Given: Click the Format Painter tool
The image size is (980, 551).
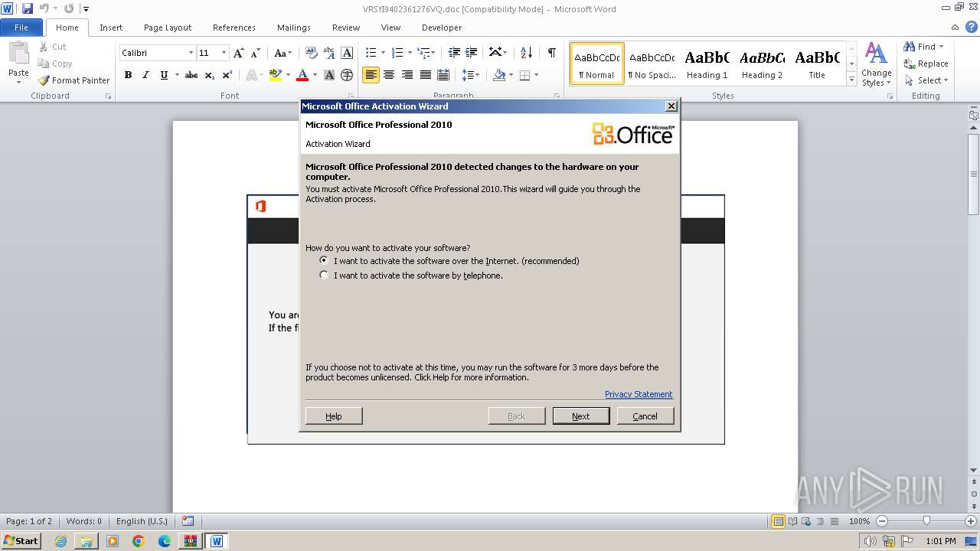Looking at the screenshot, I should click(x=74, y=80).
